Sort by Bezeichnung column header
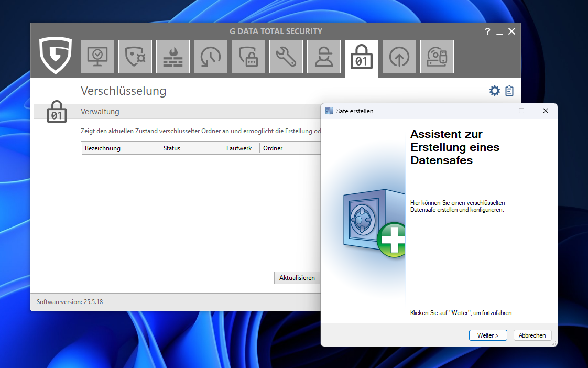 coord(121,148)
